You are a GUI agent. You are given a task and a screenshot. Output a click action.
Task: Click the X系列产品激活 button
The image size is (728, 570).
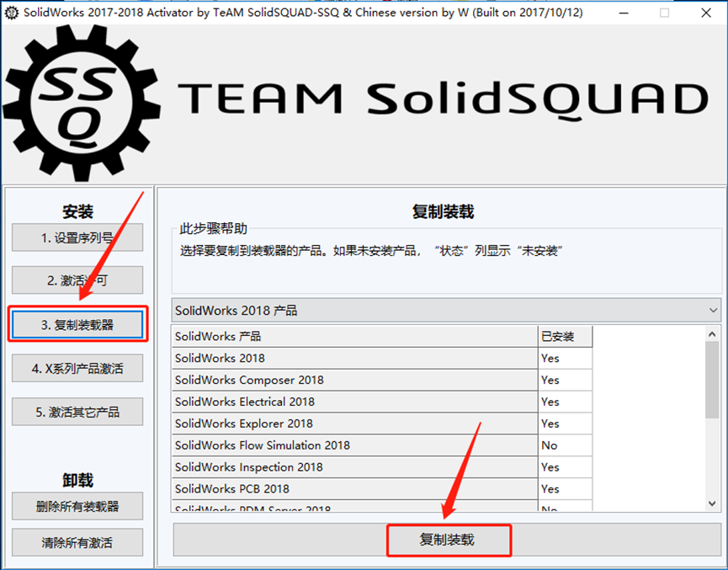coord(77,368)
